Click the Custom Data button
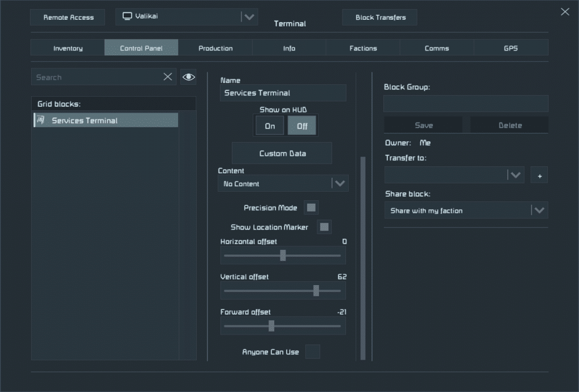 pos(282,153)
